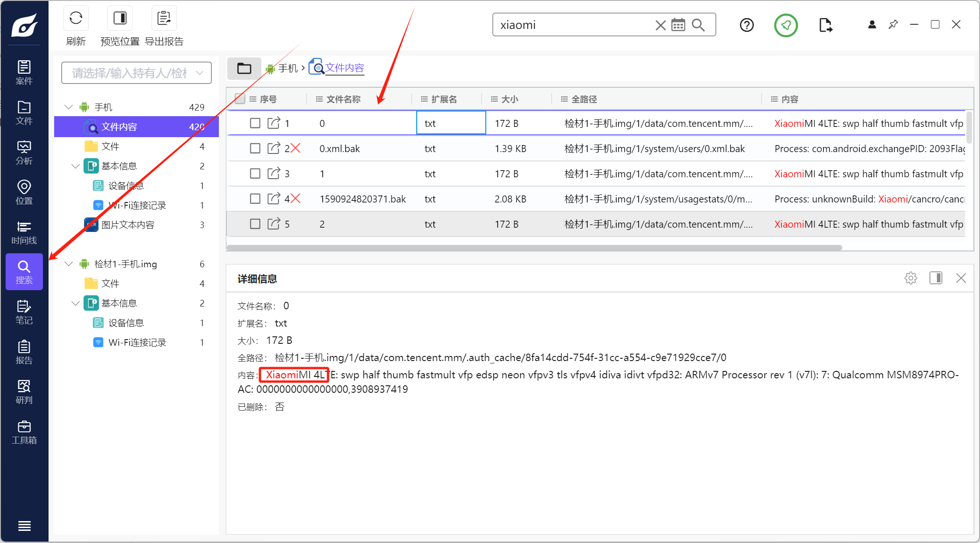Click the 文件内容 breadcrumb link
Image resolution: width=980 pixels, height=543 pixels.
click(344, 68)
